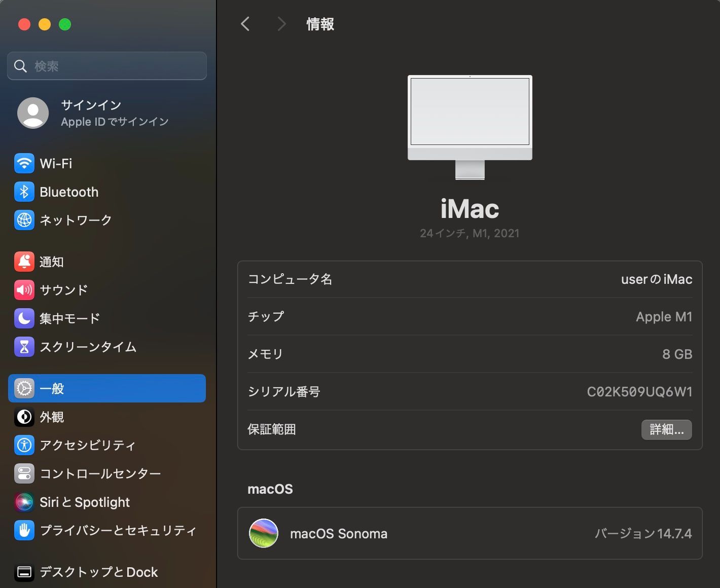Select サウンド in sidebar
This screenshot has height=588, width=720.
pyautogui.click(x=64, y=290)
